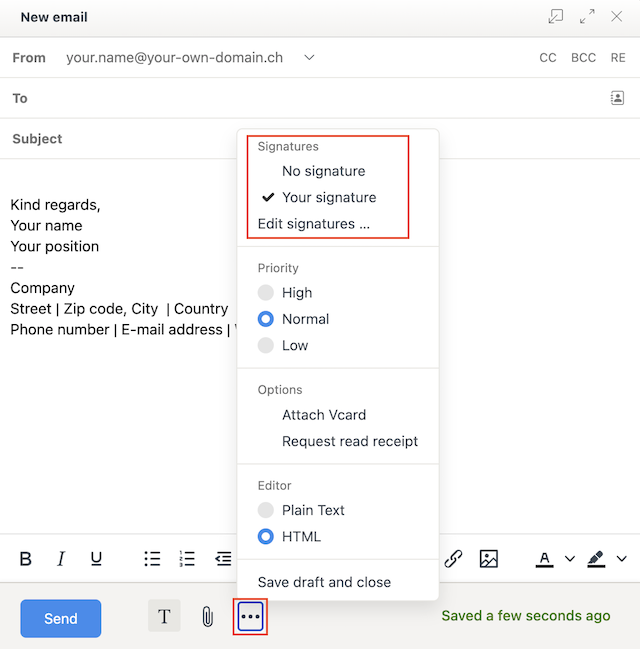Select Your signature option
640x649 pixels.
coord(329,197)
